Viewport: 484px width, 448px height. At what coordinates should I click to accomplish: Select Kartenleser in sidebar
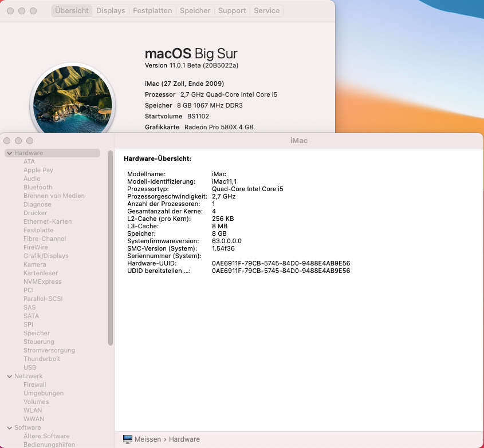click(41, 273)
